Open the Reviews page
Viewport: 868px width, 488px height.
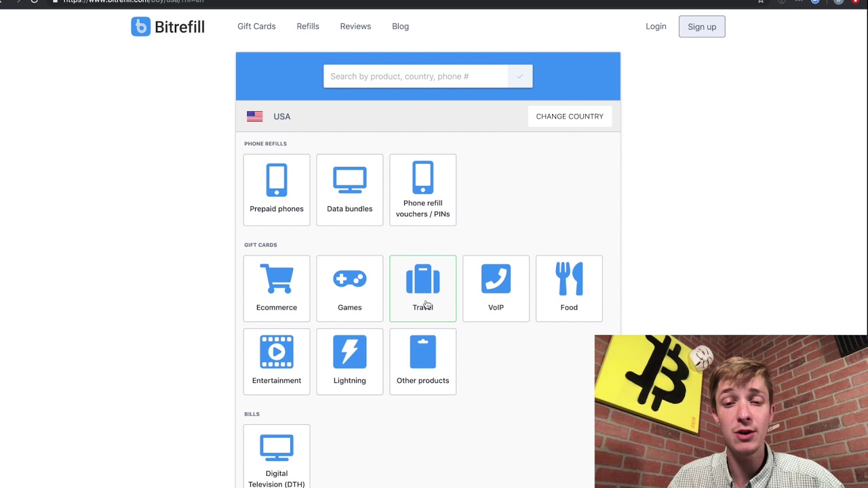coord(355,26)
